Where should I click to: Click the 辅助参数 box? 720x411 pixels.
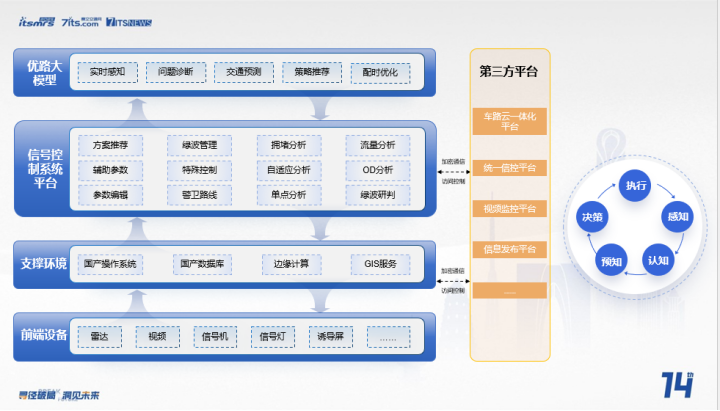(110, 170)
